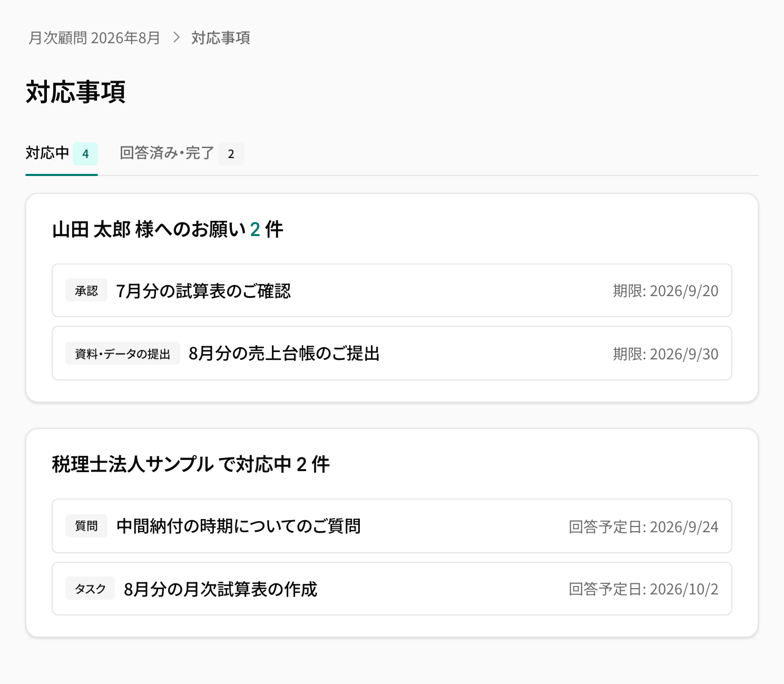Click the 質問 tag label

(86, 526)
